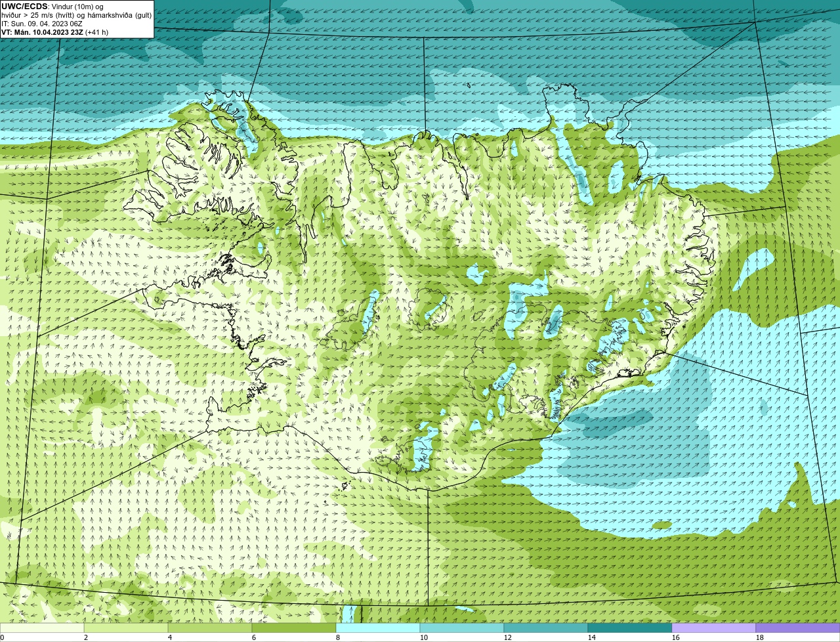This screenshot has height=642, width=840.
Task: Click the 6–8 m/s olive green swatch
Action: coord(294,628)
